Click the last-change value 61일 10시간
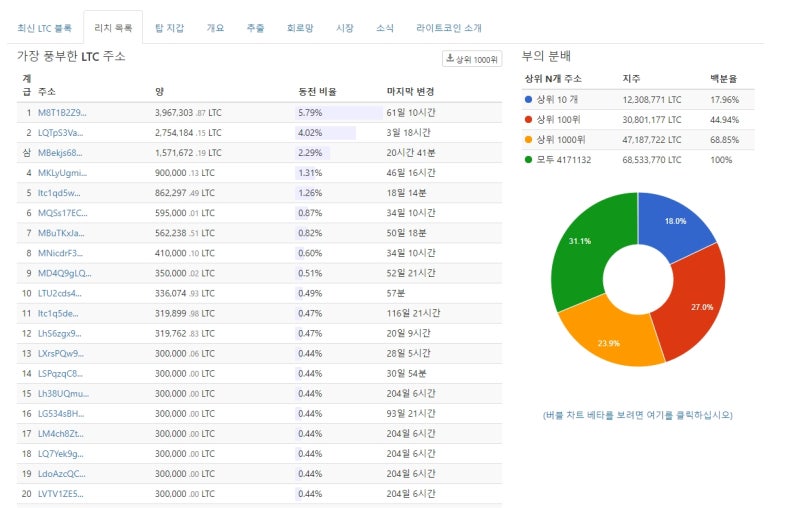The width and height of the screenshot is (800, 508). pyautogui.click(x=411, y=113)
